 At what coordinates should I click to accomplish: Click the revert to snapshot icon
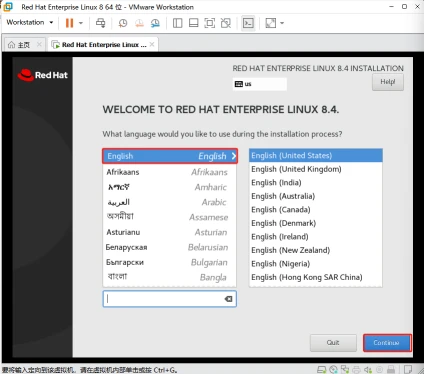[x=139, y=23]
